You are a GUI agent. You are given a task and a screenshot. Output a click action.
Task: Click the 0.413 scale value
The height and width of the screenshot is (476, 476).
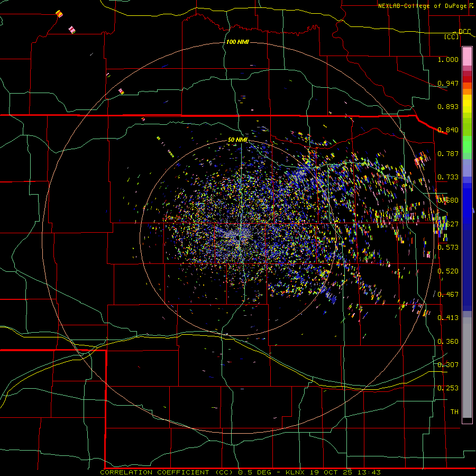point(448,318)
